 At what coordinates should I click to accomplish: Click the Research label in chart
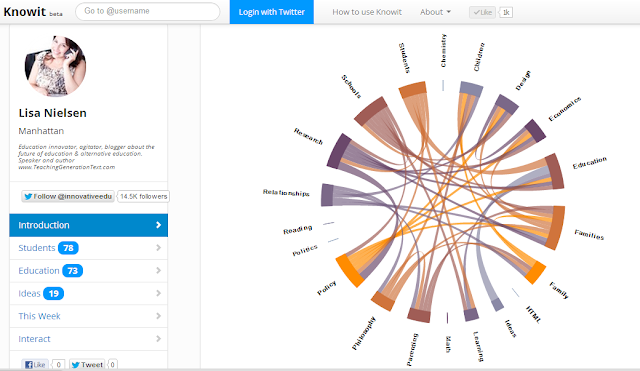(x=308, y=136)
